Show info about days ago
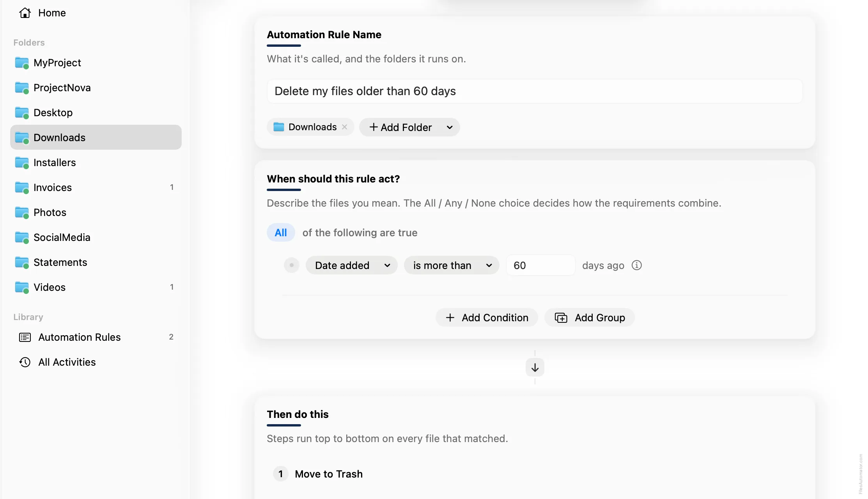 pos(636,265)
